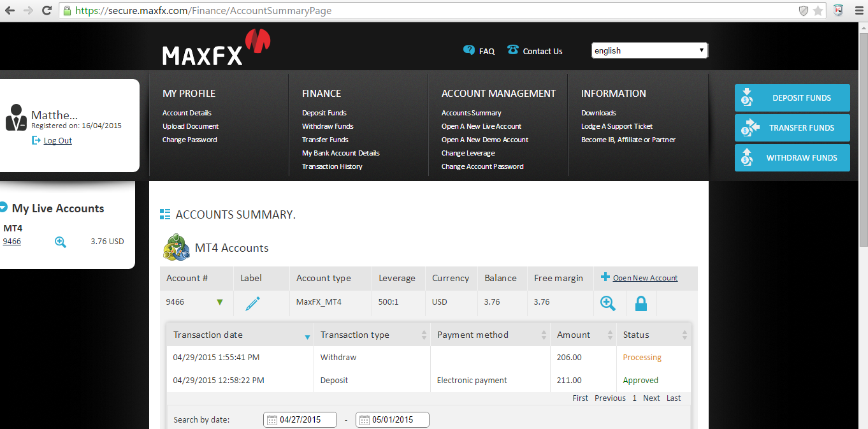Click the plus icon beside Open New Account

[x=605, y=277]
